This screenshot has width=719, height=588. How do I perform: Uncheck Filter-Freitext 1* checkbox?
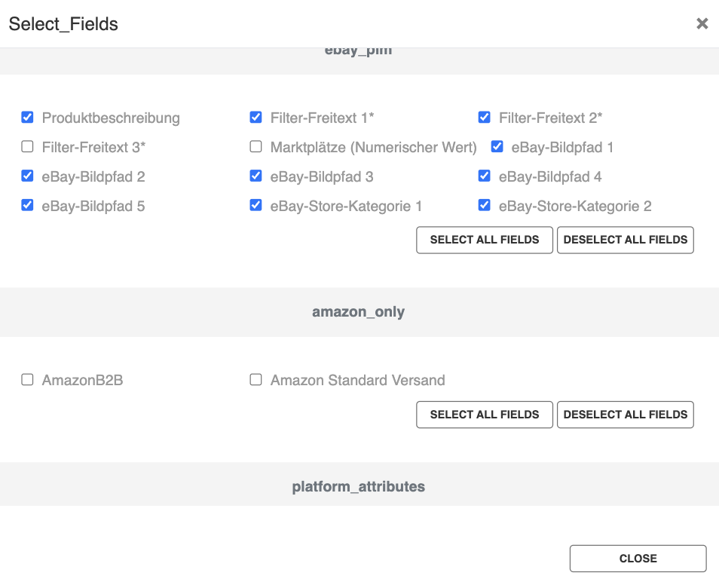[x=255, y=118]
